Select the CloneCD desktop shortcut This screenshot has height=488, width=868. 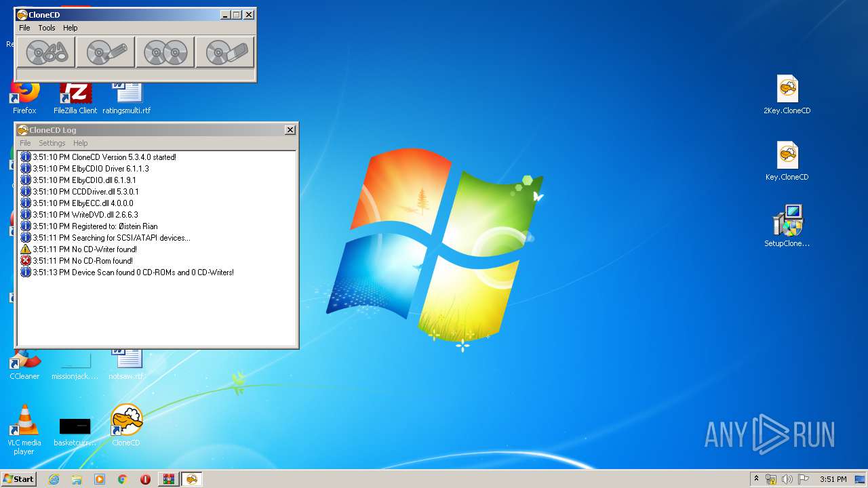(x=126, y=425)
